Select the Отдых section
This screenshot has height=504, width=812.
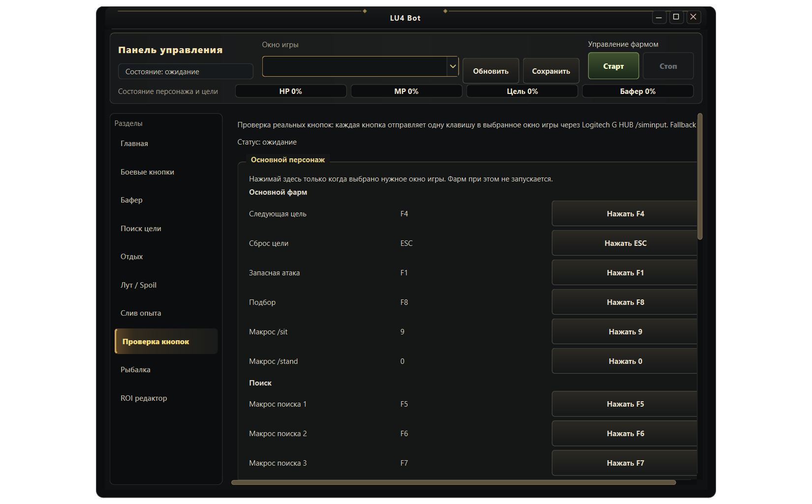tap(166, 257)
